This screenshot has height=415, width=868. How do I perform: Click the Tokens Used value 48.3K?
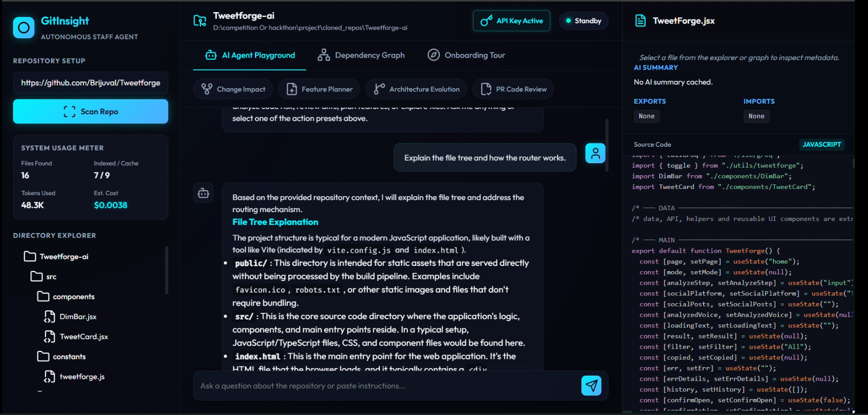coord(32,205)
